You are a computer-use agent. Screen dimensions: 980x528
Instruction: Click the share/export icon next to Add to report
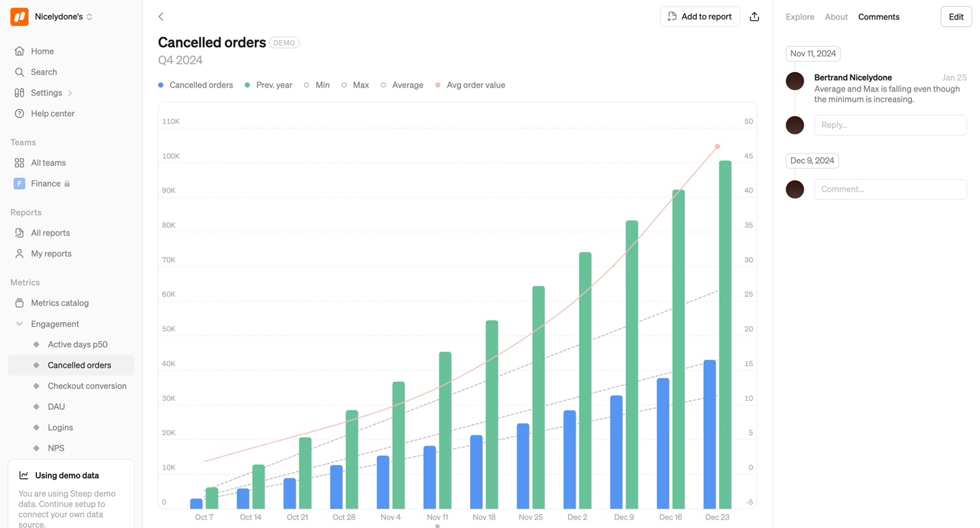[754, 17]
